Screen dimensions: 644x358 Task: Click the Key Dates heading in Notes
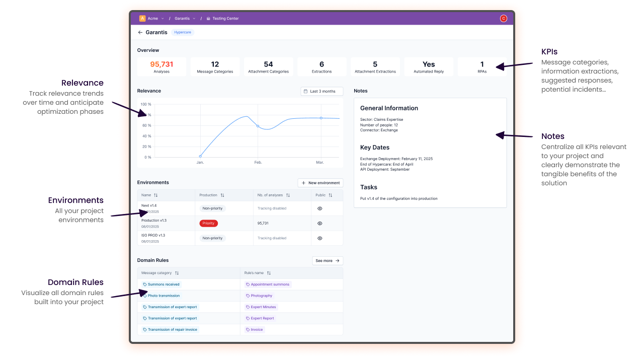point(375,148)
